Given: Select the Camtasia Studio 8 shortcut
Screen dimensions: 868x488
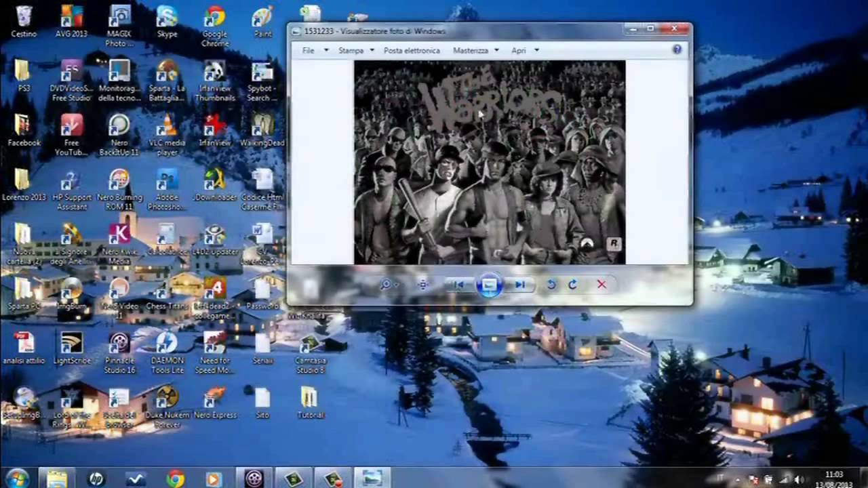Looking at the screenshot, I should [310, 353].
